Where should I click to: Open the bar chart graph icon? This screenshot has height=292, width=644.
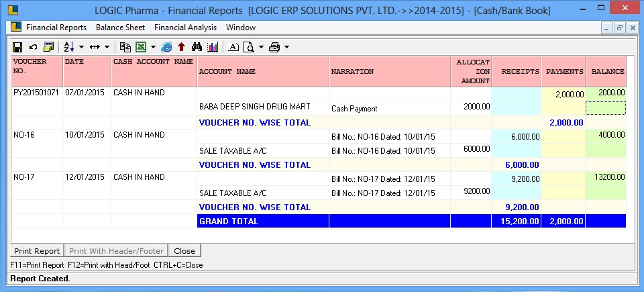(x=213, y=47)
